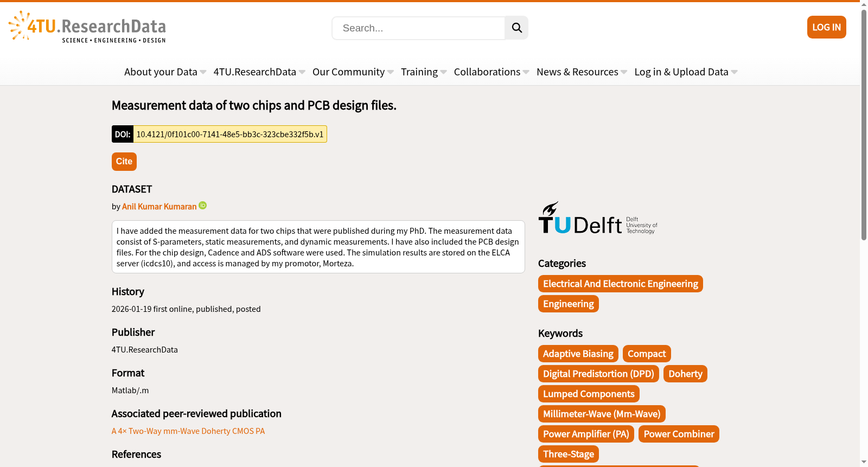This screenshot has width=868, height=467.
Task: Go to 4TU.ResearchData logo homepage
Action: click(87, 27)
